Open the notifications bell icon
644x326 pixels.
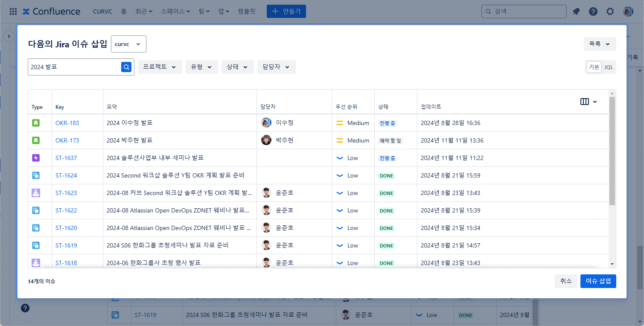[x=576, y=12]
